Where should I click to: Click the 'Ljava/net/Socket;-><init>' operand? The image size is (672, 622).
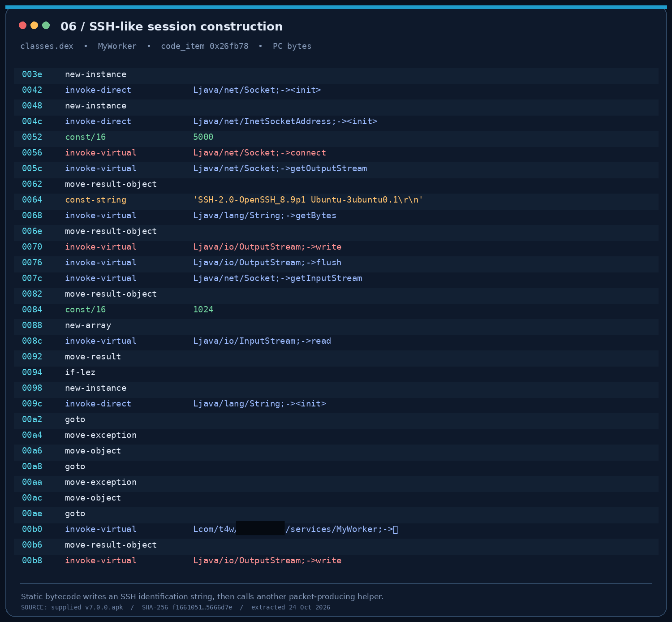click(257, 90)
